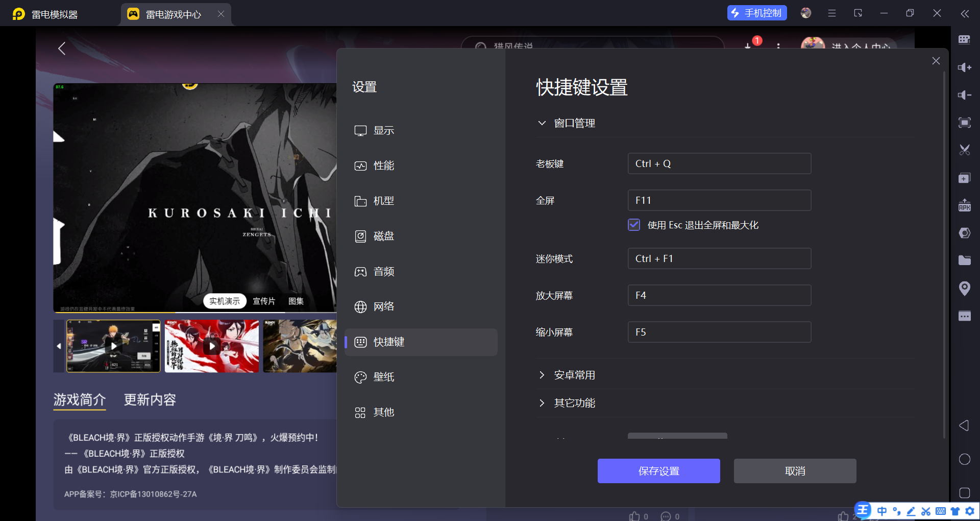Open the 其他 settings category
This screenshot has width=980, height=521.
coord(421,412)
